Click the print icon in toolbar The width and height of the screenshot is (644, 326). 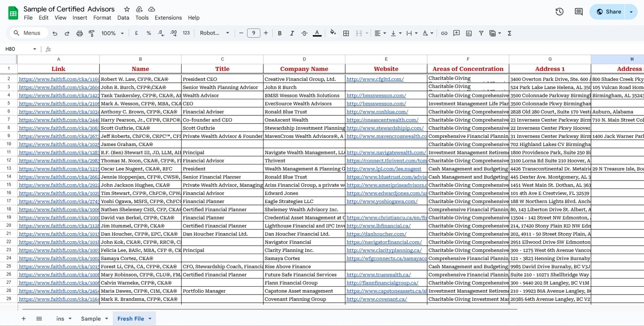(x=80, y=33)
